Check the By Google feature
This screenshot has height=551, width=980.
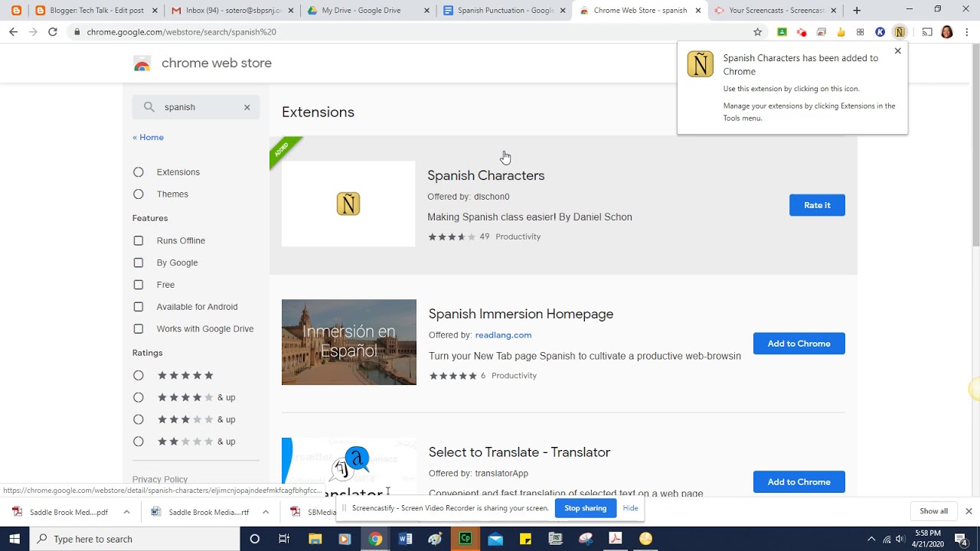139,262
